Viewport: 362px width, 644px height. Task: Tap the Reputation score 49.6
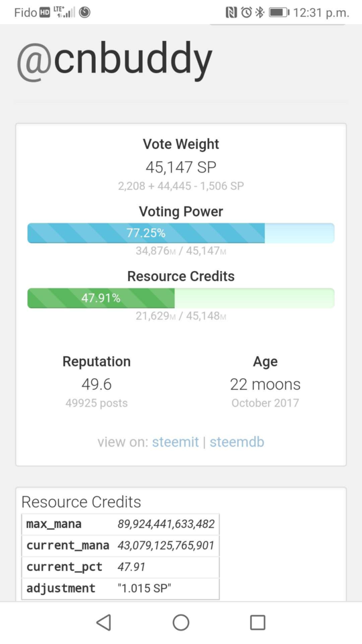click(97, 384)
